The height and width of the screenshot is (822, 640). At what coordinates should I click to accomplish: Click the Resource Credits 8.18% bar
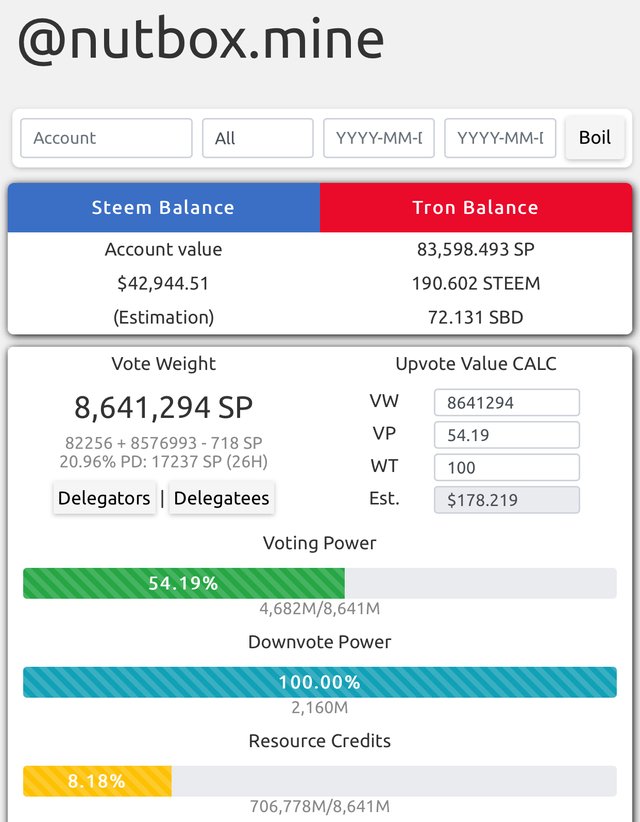pyautogui.click(x=320, y=781)
